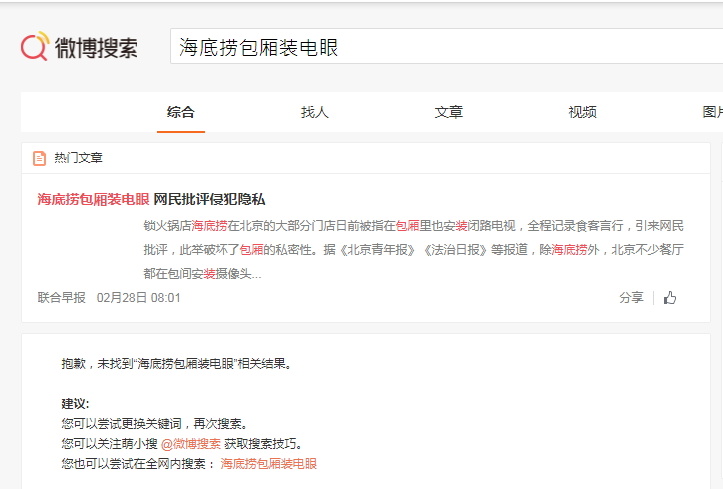Share the article via 分享
723x489 pixels.
631,298
